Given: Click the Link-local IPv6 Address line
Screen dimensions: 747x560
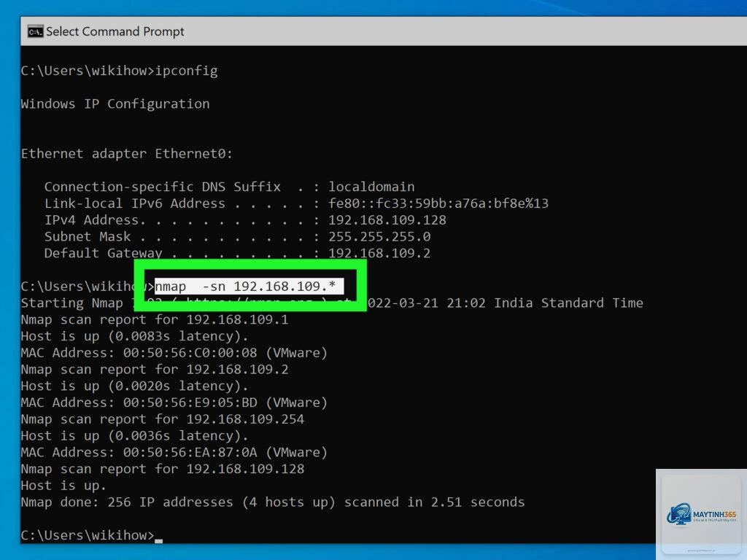Looking at the screenshot, I should coord(296,203).
